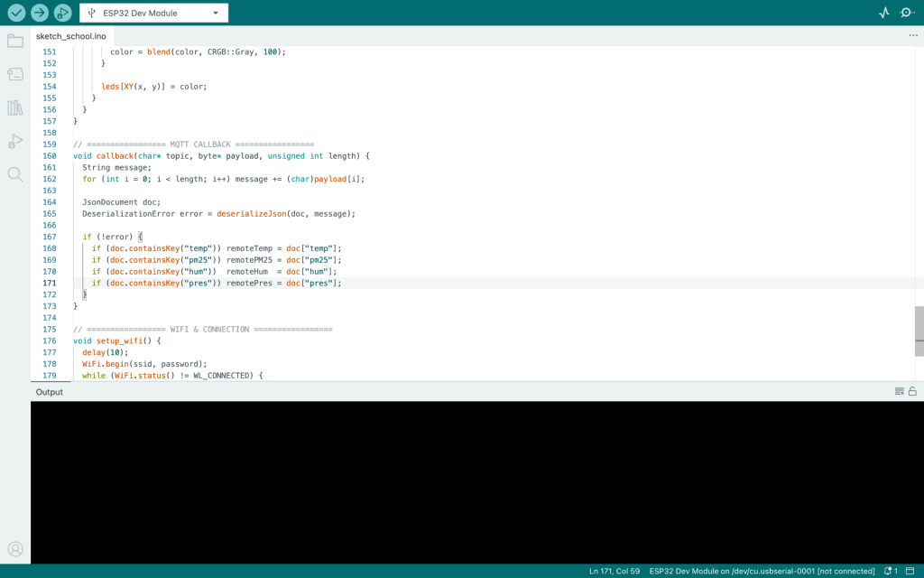Open the ESP32 Dev Module board dropdown

pyautogui.click(x=153, y=13)
